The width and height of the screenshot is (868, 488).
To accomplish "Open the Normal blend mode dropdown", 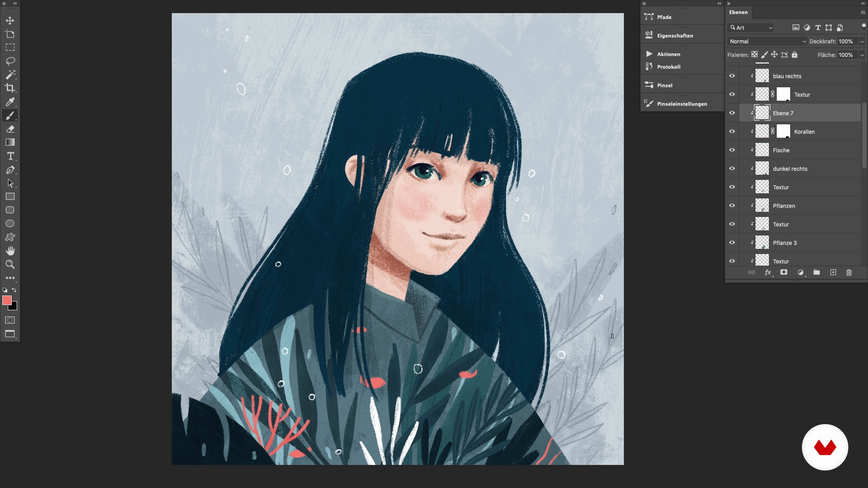I will [767, 41].
